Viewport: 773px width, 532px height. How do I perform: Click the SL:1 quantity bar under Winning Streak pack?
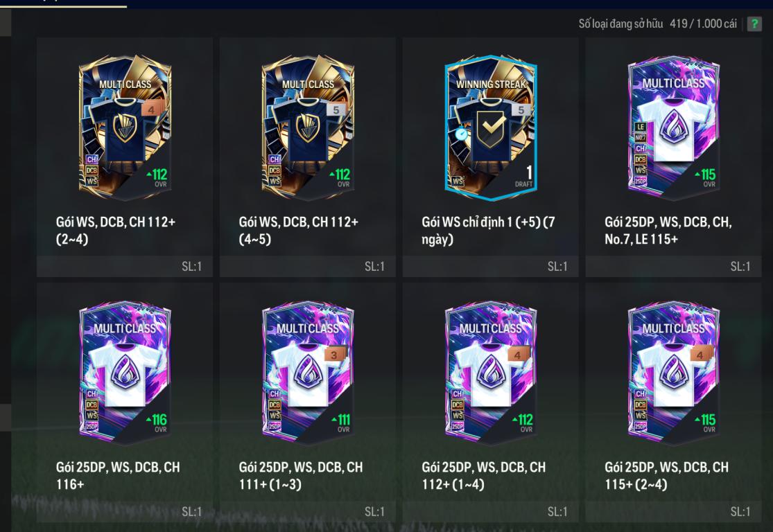tap(491, 267)
